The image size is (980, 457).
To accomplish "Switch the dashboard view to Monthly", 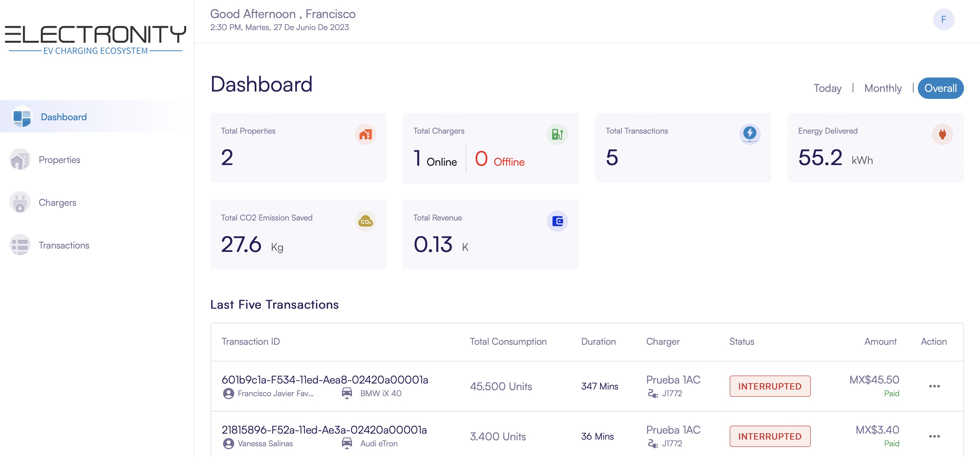I will (883, 88).
